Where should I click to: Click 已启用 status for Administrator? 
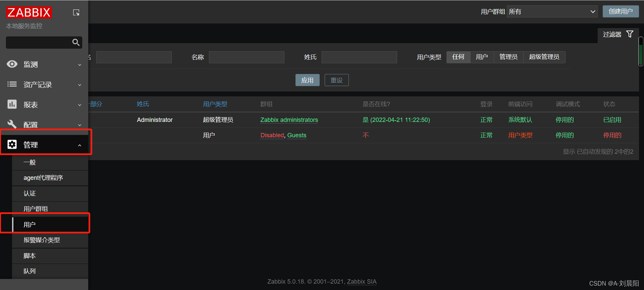(612, 120)
